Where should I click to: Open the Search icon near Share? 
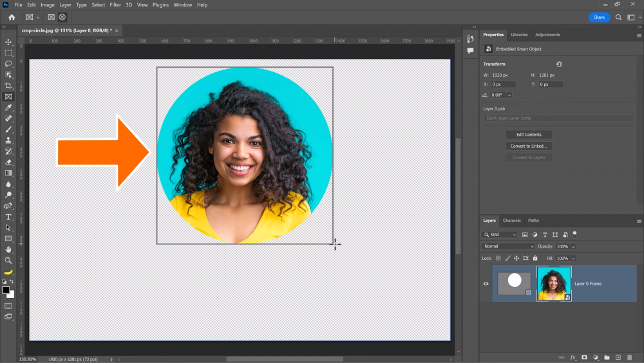[x=618, y=17]
